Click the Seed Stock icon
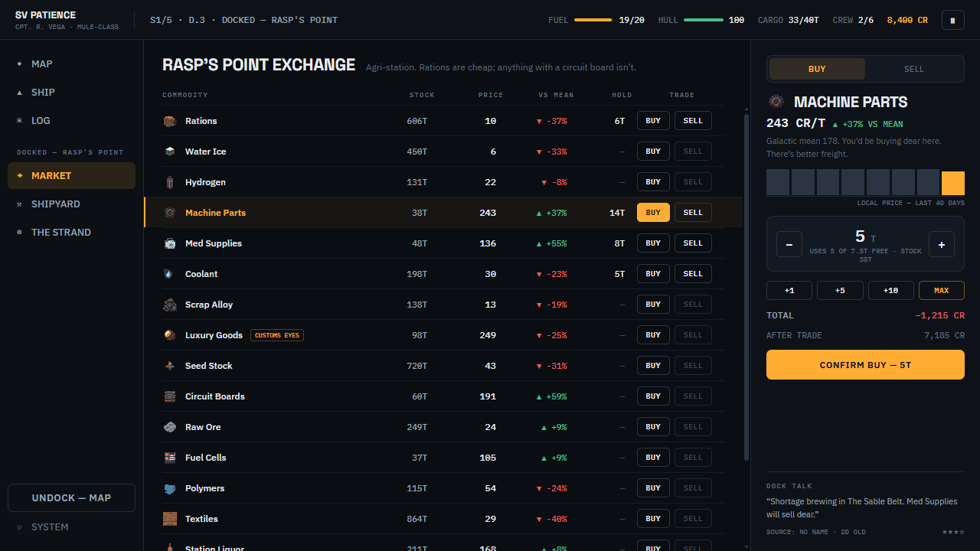 (x=170, y=366)
